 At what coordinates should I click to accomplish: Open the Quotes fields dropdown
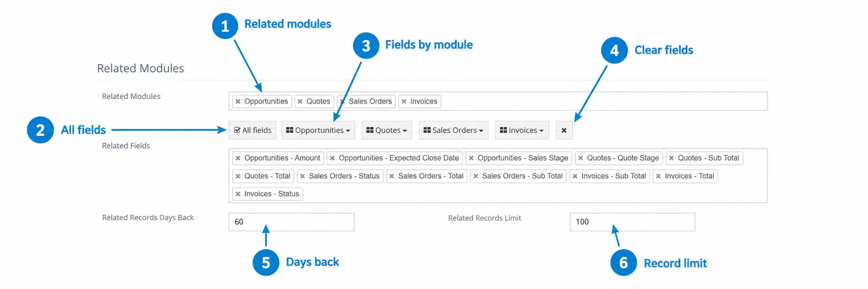(387, 130)
